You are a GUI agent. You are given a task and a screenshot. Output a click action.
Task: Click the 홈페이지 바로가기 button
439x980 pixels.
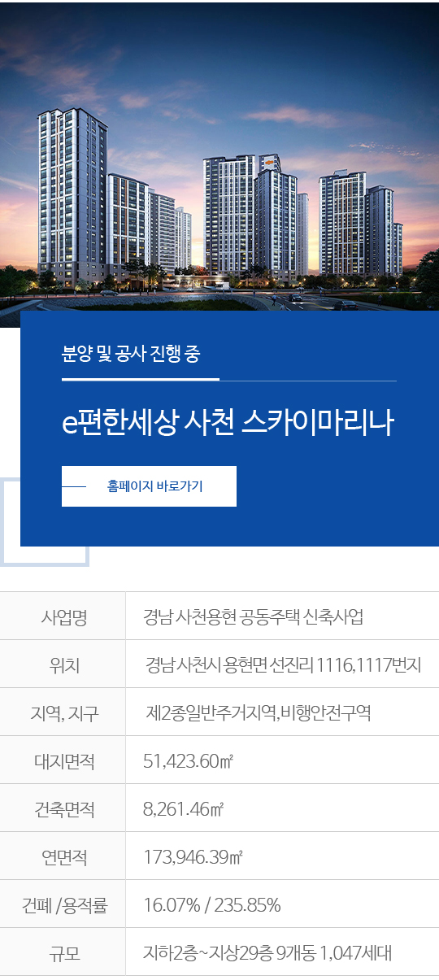[x=149, y=486]
